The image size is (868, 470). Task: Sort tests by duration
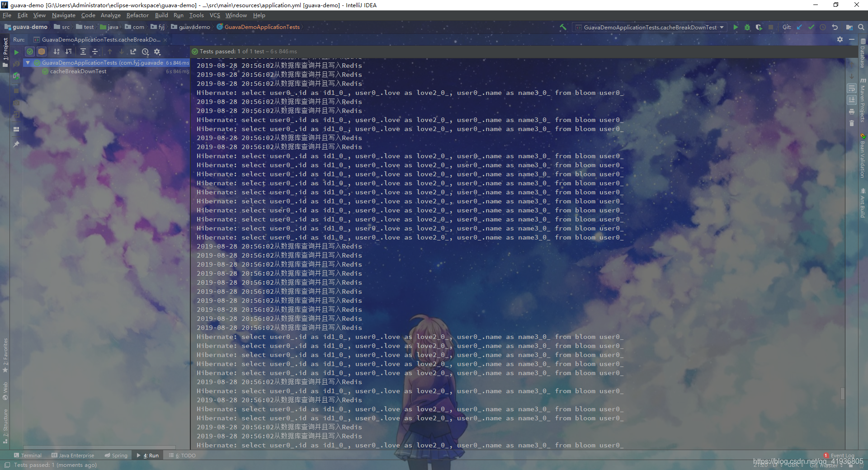[69, 52]
